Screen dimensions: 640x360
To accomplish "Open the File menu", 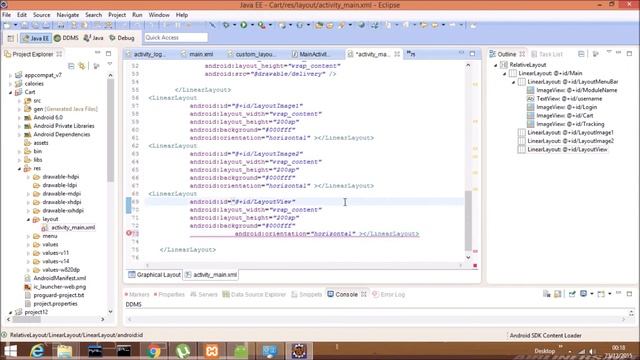I will tap(7, 15).
